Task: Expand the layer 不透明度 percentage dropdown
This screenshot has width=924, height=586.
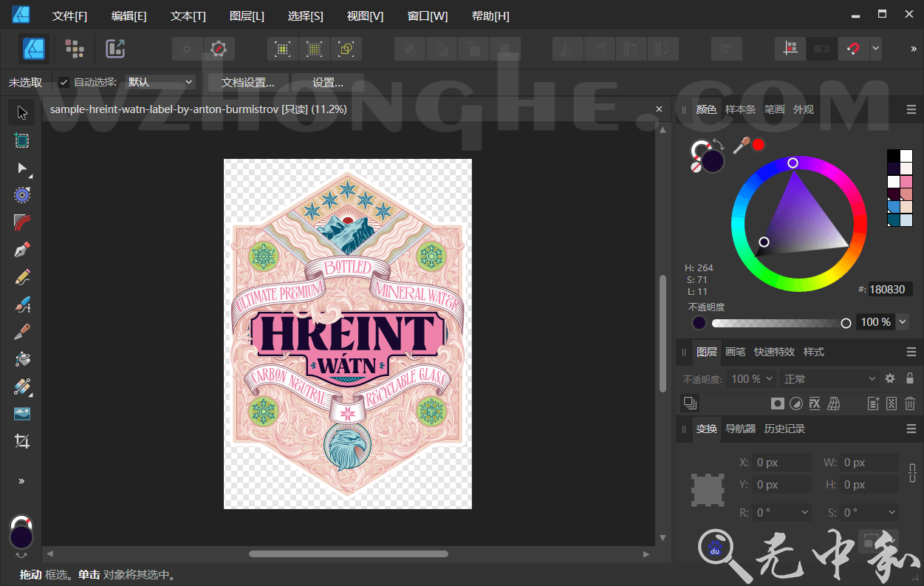Action: [768, 378]
